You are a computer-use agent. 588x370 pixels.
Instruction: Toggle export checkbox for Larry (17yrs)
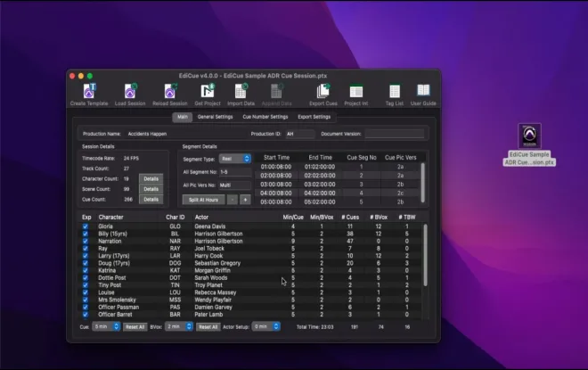pyautogui.click(x=86, y=256)
